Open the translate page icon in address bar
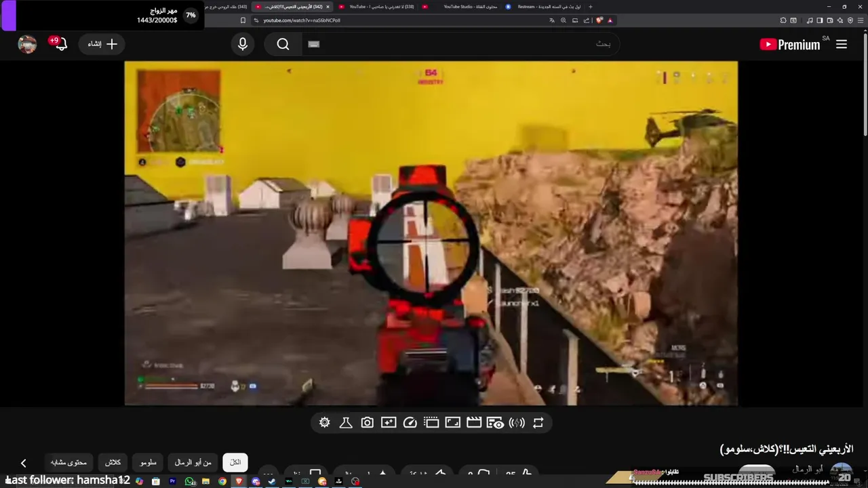This screenshot has width=868, height=488. pyautogui.click(x=551, y=20)
